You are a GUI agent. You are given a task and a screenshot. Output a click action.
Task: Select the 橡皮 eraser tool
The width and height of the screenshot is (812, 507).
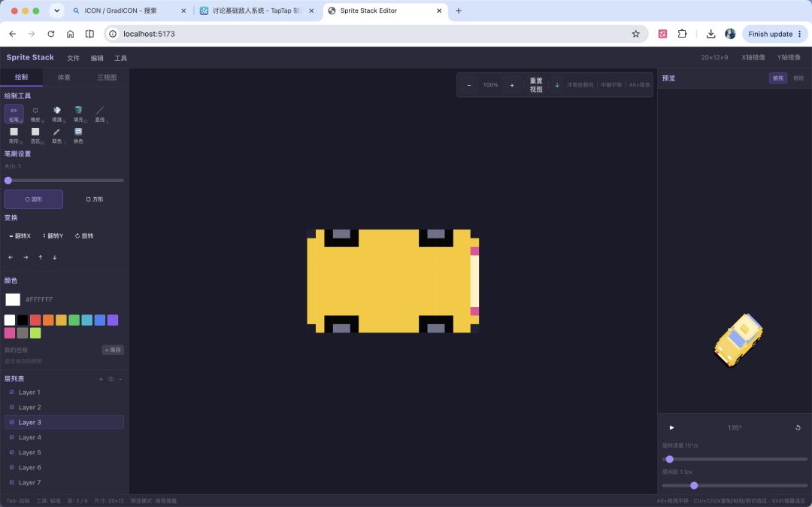35,114
